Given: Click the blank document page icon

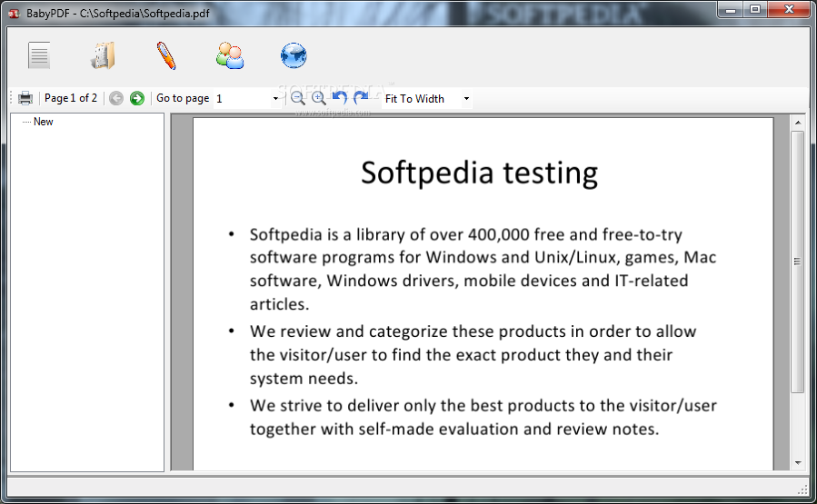Looking at the screenshot, I should pos(38,56).
